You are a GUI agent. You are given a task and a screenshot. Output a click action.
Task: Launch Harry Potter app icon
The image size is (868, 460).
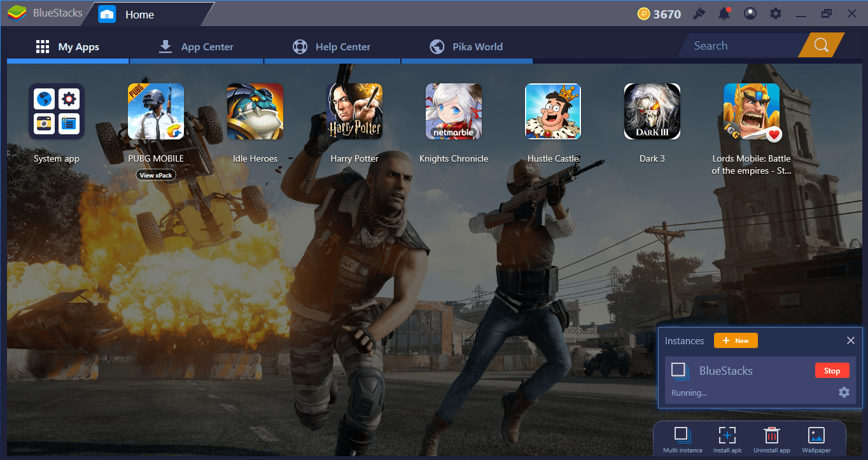354,111
